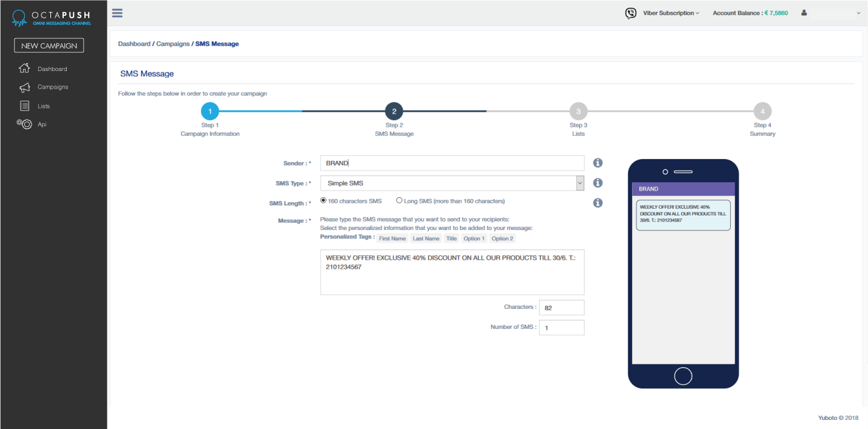This screenshot has width=868, height=429.
Task: Select Step 2 SMS Message circle
Action: point(394,112)
